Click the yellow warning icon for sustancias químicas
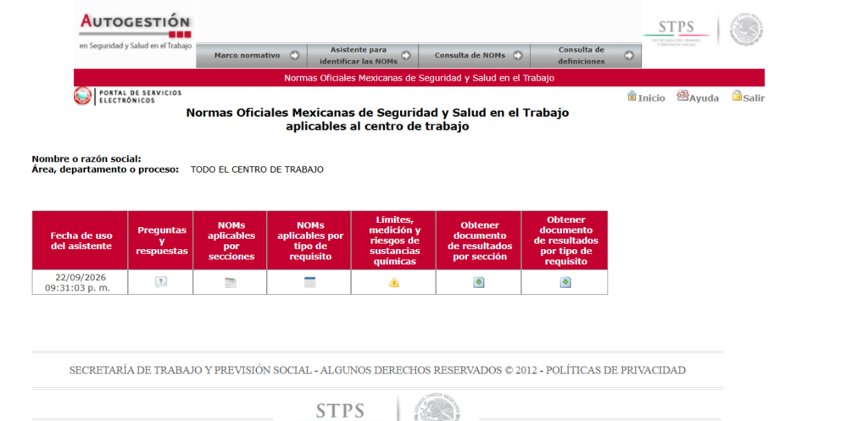The height and width of the screenshot is (421, 868). point(393,283)
